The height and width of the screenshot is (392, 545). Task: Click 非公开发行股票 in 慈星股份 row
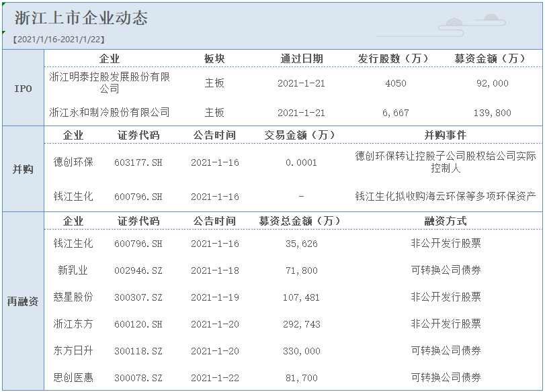pyautogui.click(x=446, y=297)
